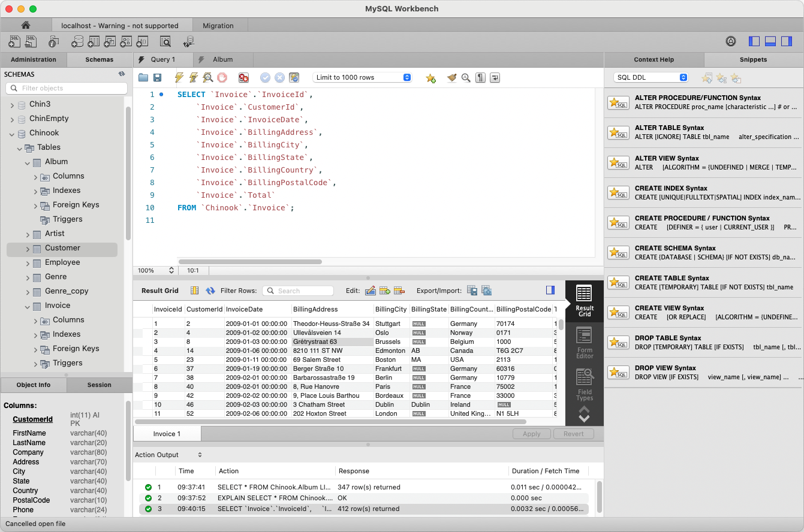The width and height of the screenshot is (804, 532).
Task: Open the Snippets panel tab
Action: (x=754, y=59)
